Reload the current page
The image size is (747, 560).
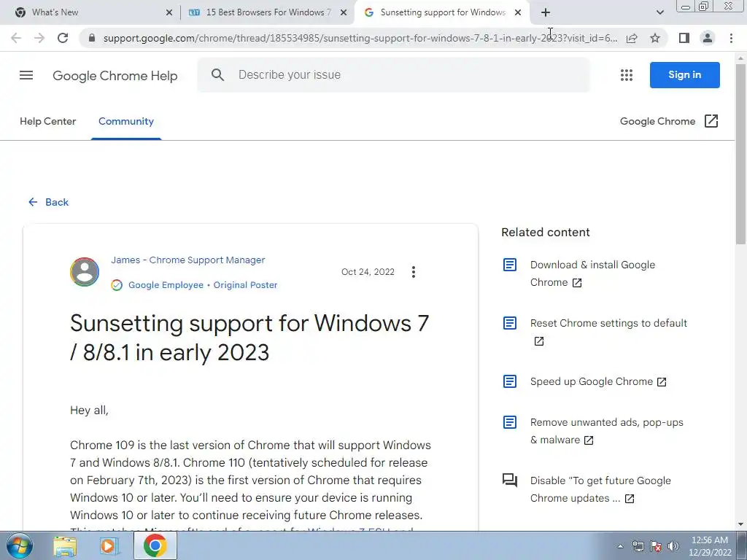63,38
